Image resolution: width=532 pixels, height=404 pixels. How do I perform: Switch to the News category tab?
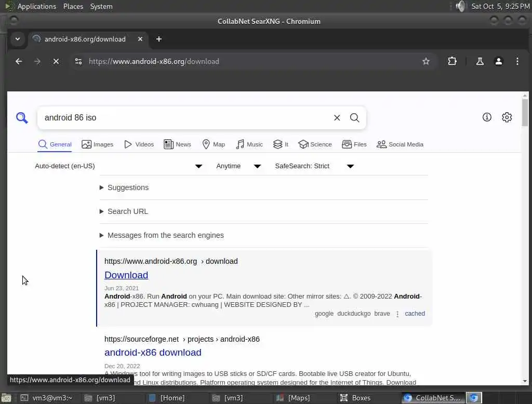click(x=178, y=144)
